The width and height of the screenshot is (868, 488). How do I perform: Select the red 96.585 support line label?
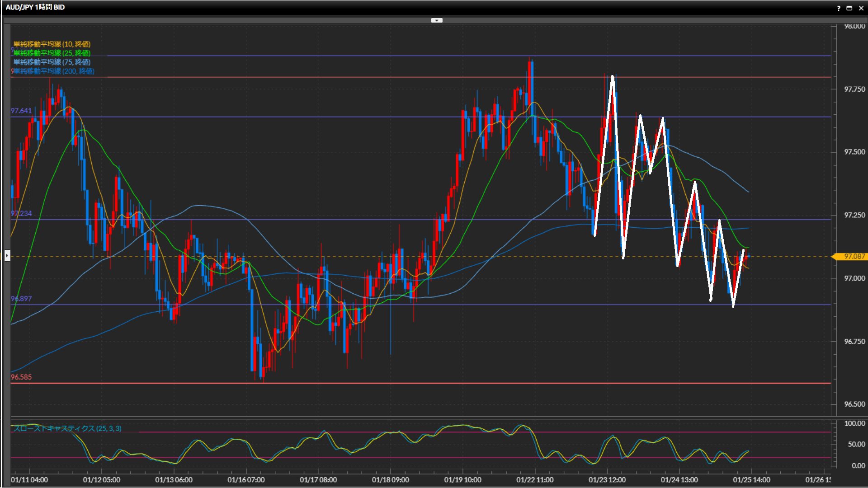click(x=21, y=377)
